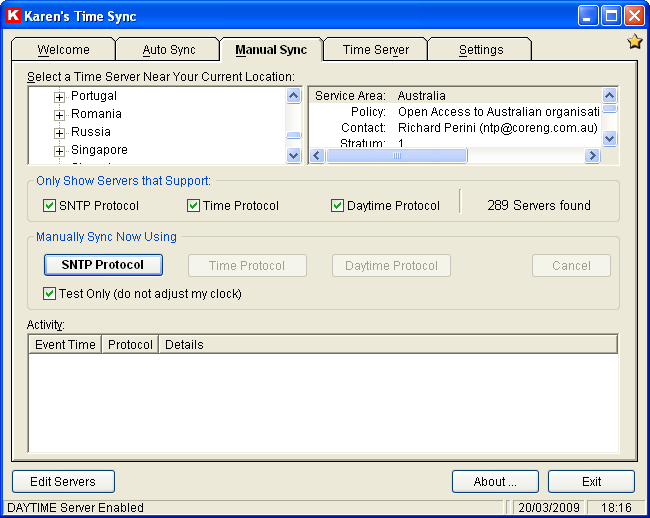Expand the Romania tree node

click(x=59, y=115)
